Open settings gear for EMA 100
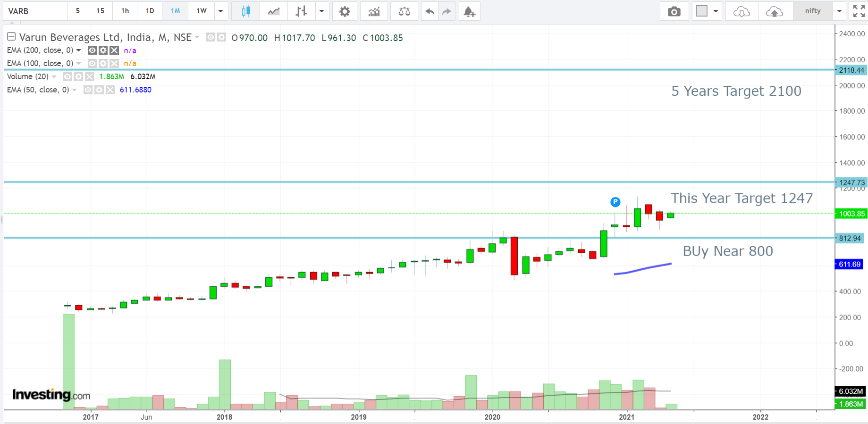 (x=103, y=63)
